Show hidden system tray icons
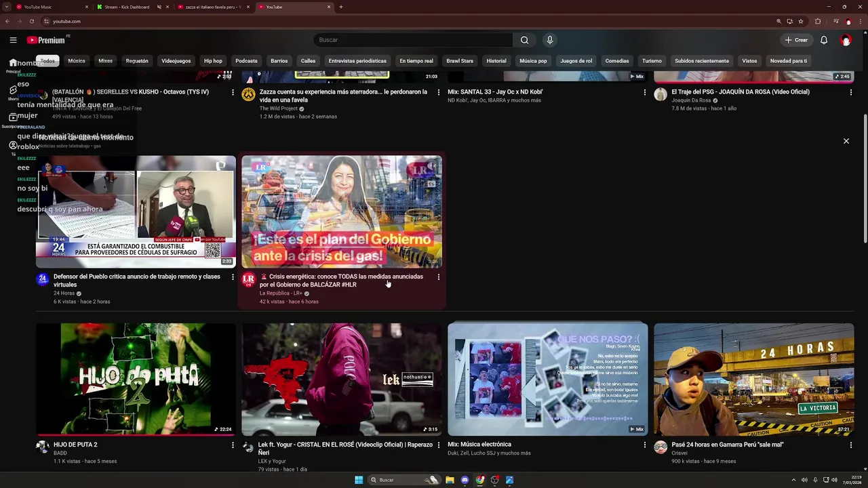The width and height of the screenshot is (868, 488). click(793, 480)
